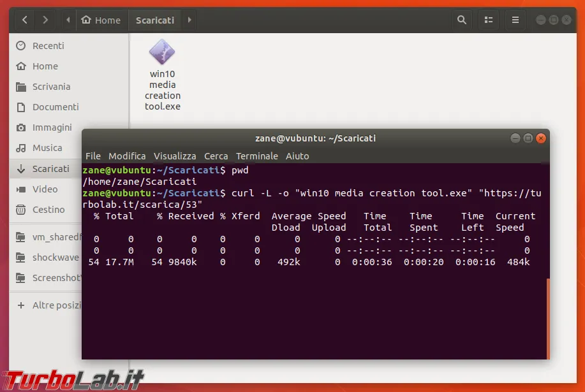Screen dimensions: 585x392
Task: Open the terminal File menu
Action: [93, 156]
